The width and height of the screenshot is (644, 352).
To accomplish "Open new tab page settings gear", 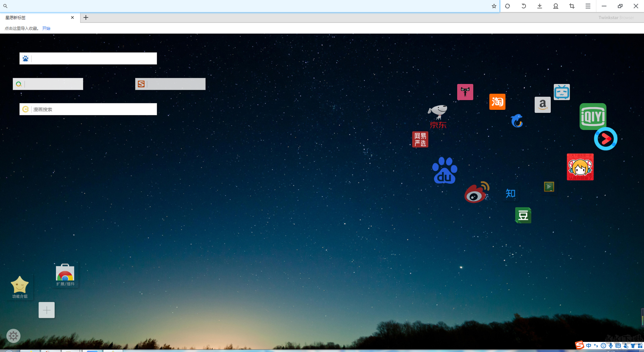I will coord(13,336).
